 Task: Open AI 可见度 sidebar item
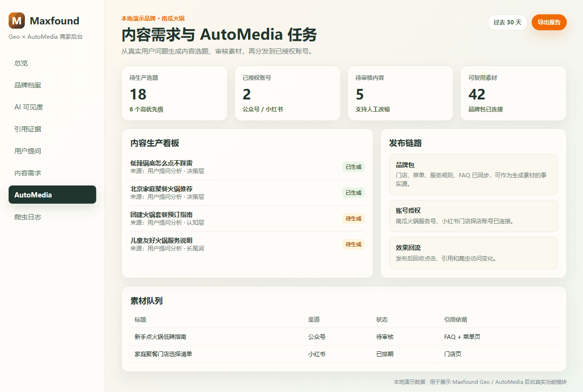coord(52,107)
